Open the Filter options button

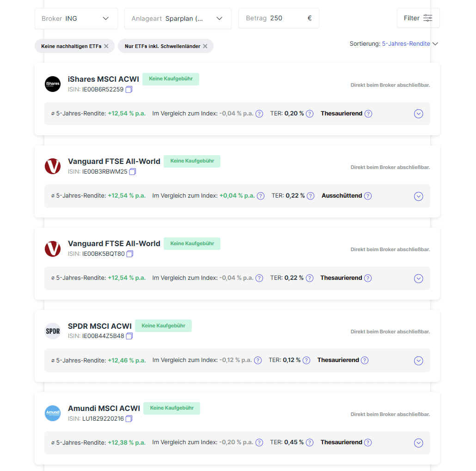point(418,18)
